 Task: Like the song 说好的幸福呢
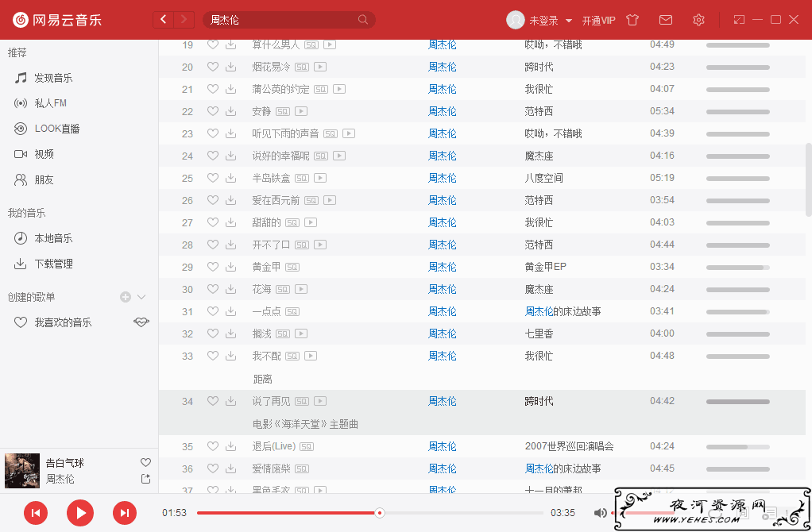coord(213,156)
